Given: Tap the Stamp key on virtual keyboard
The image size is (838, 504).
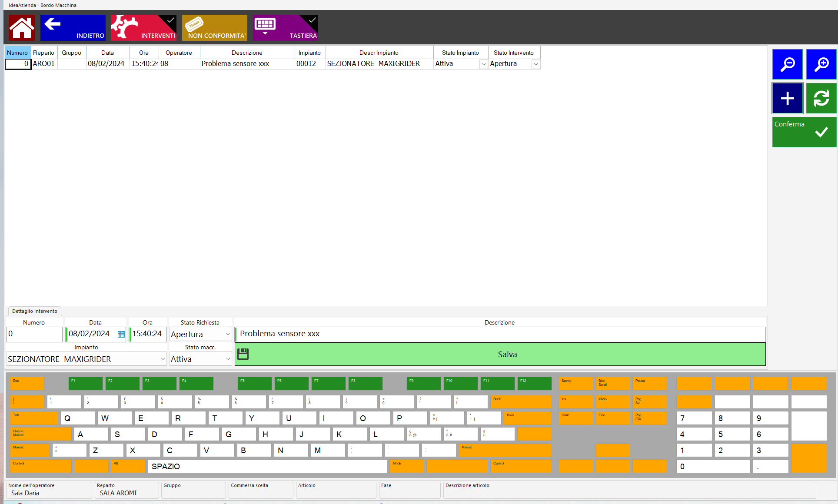Looking at the screenshot, I should 575,384.
